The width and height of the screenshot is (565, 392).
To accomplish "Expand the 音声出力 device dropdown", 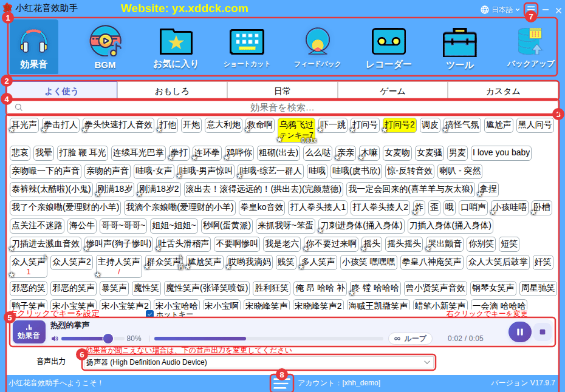I will pos(259,362).
